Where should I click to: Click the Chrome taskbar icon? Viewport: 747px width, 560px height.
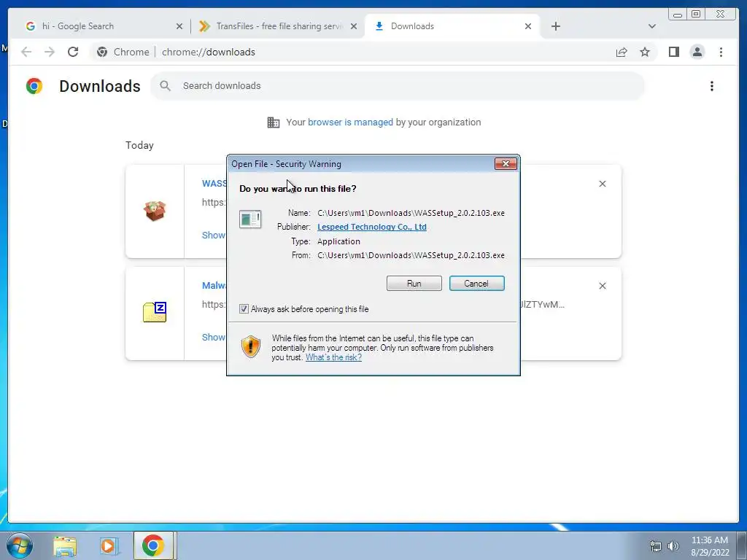152,545
